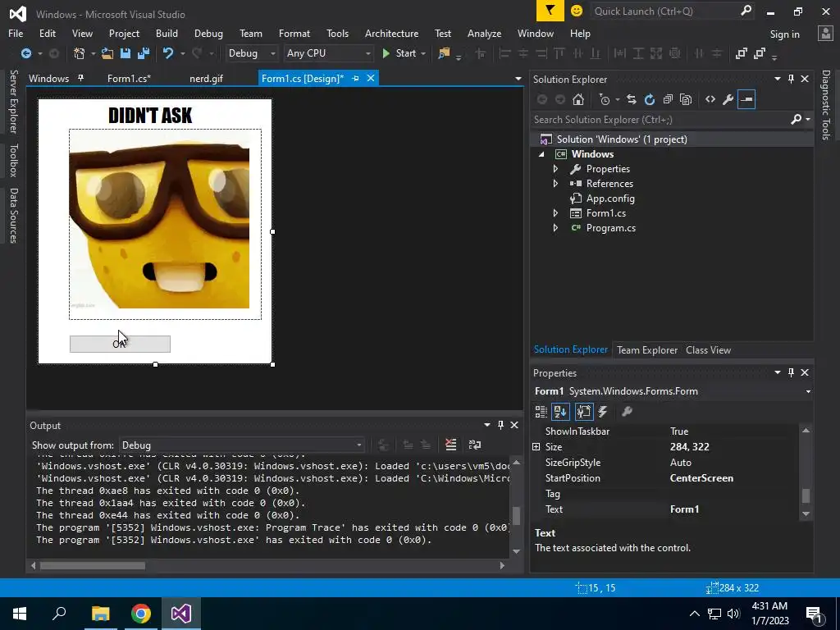Click Clear All in Output panel

coord(451,445)
